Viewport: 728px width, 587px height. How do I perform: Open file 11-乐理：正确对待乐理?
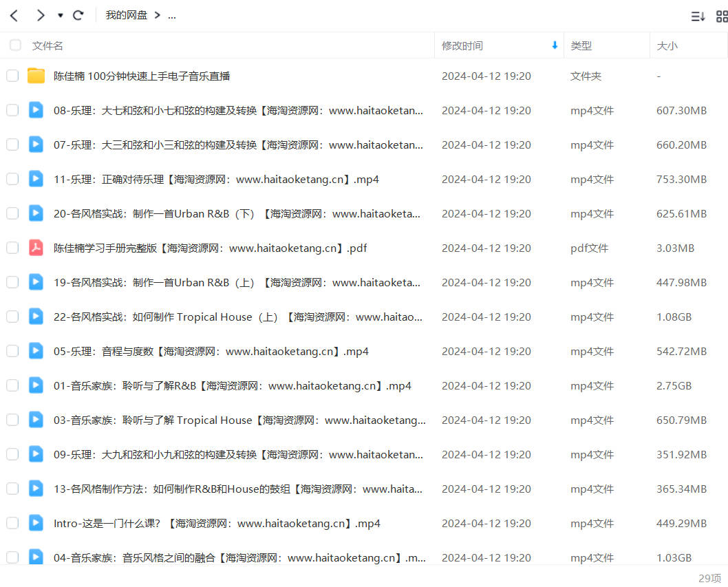216,179
